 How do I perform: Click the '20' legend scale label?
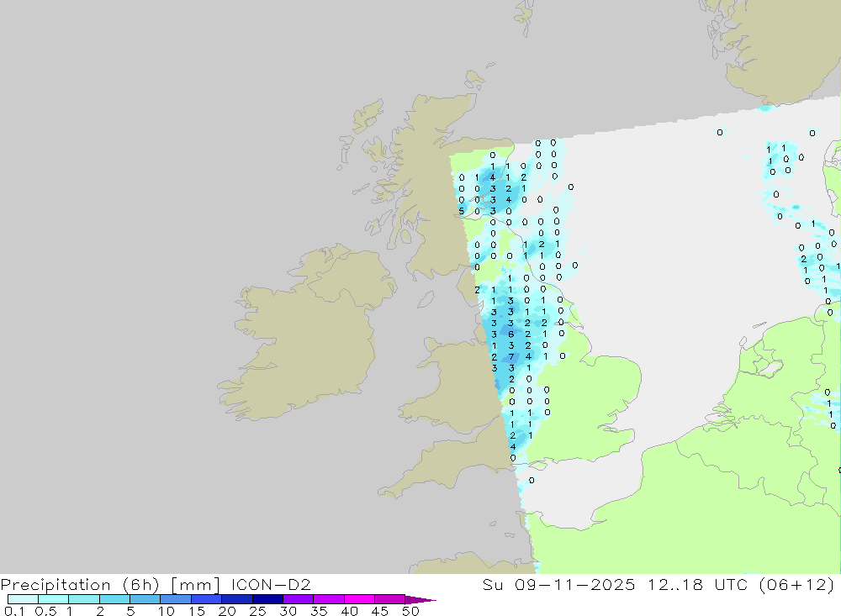click(x=227, y=611)
